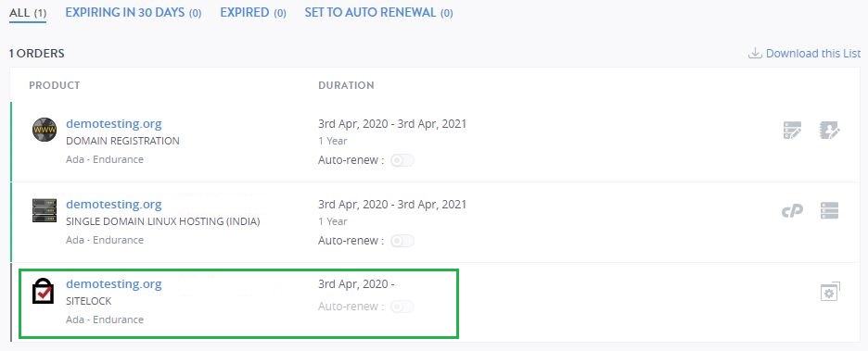Open SiteLock settings gear icon
The width and height of the screenshot is (868, 351).
(x=830, y=292)
